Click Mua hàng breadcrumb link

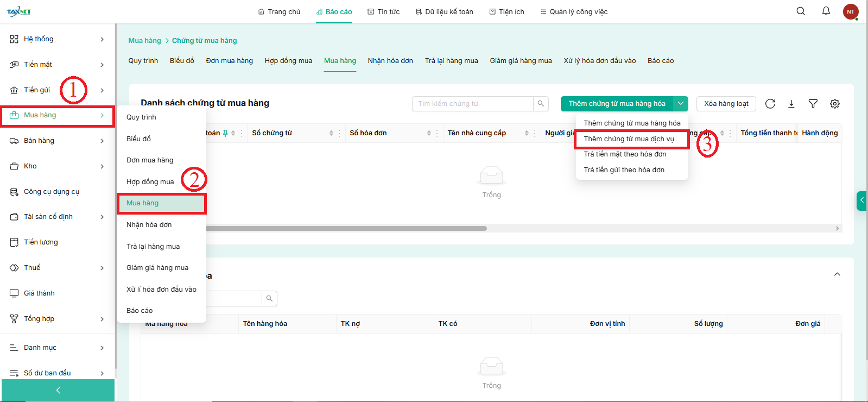tap(144, 41)
